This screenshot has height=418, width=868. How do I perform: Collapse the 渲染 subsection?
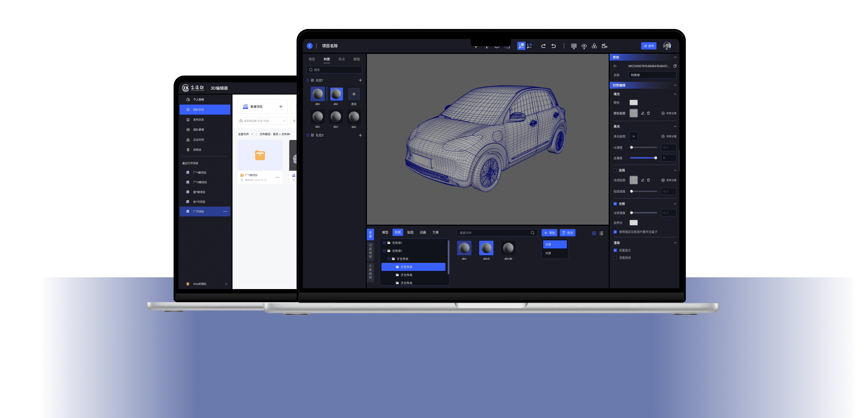click(x=675, y=243)
